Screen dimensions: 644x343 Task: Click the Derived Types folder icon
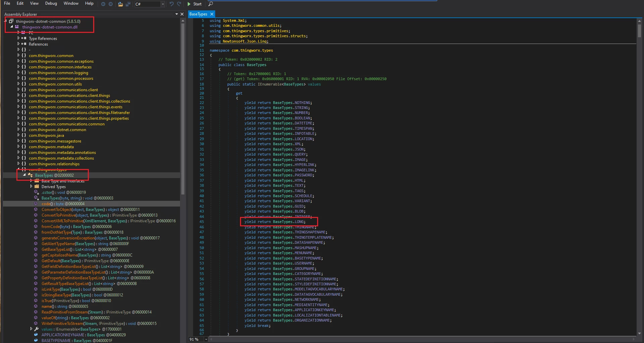[37, 186]
